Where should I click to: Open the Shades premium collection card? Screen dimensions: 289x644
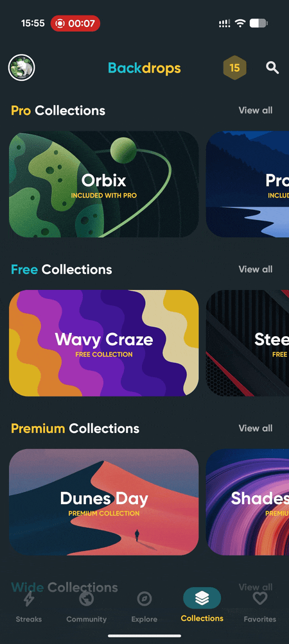point(247,502)
